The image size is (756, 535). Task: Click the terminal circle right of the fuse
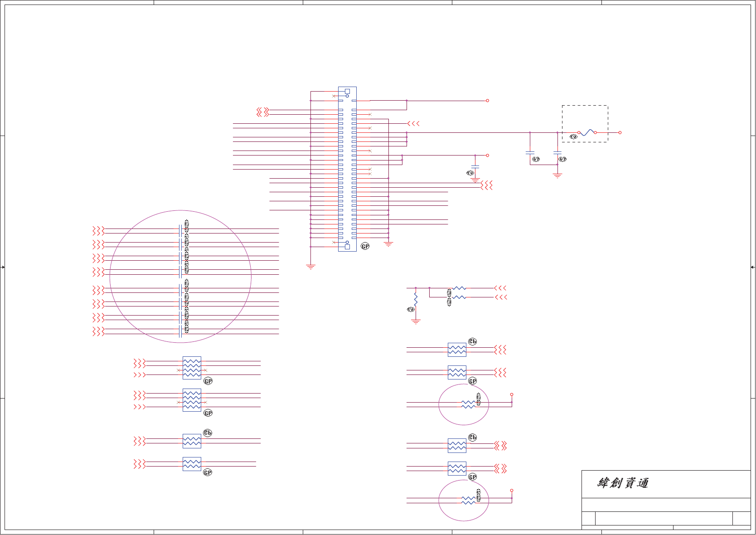620,132
